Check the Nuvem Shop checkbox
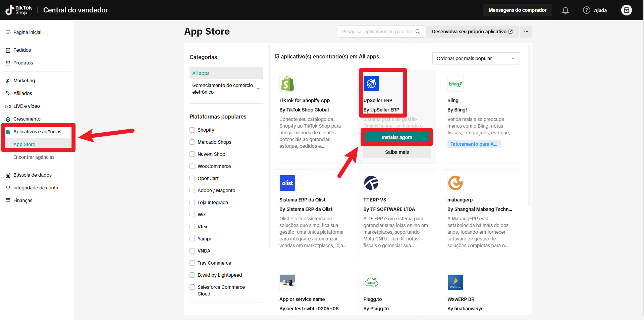Image resolution: width=644 pixels, height=320 pixels. [192, 154]
